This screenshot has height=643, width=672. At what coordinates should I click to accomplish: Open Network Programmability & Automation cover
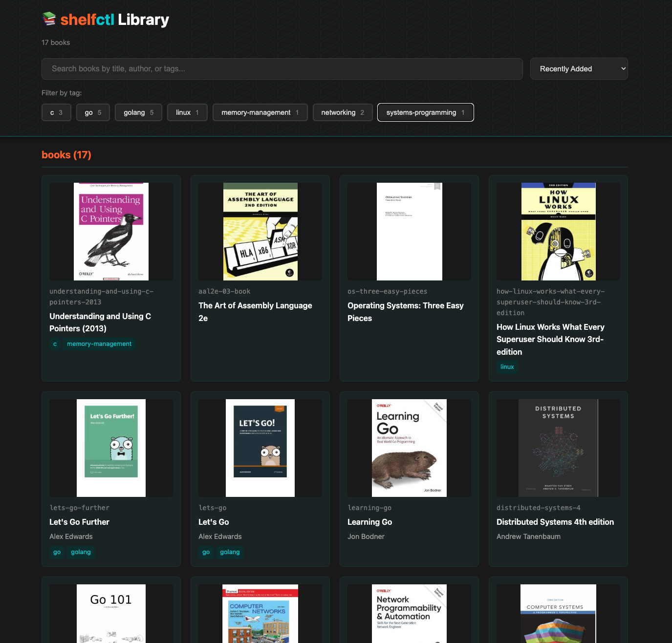pyautogui.click(x=409, y=614)
